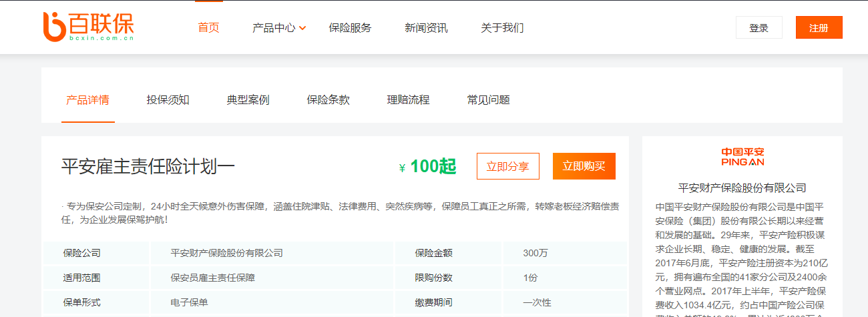
Task: Click the 保险金额 label
Action: 434,253
